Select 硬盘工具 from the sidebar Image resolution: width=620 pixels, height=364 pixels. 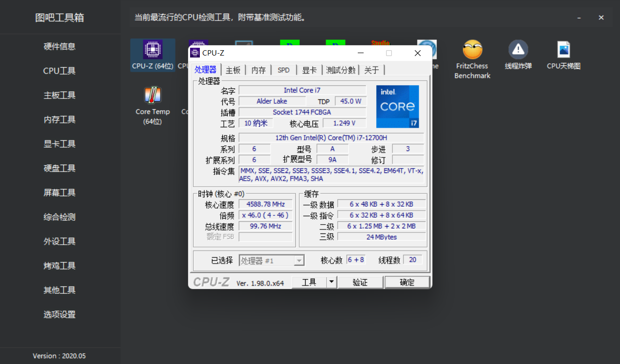pyautogui.click(x=59, y=168)
